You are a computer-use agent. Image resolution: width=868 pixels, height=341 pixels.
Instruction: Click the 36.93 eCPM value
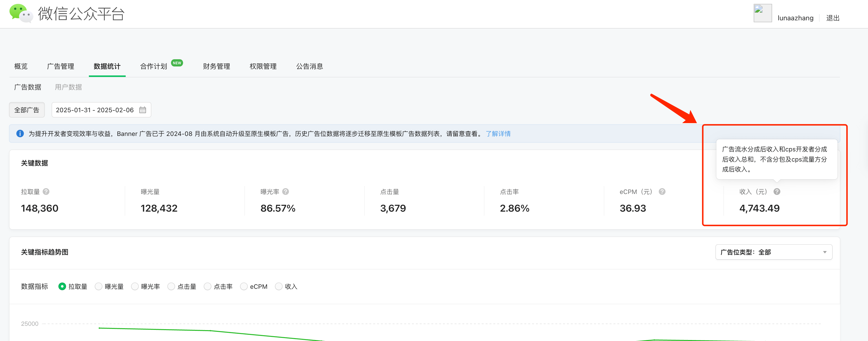(633, 208)
